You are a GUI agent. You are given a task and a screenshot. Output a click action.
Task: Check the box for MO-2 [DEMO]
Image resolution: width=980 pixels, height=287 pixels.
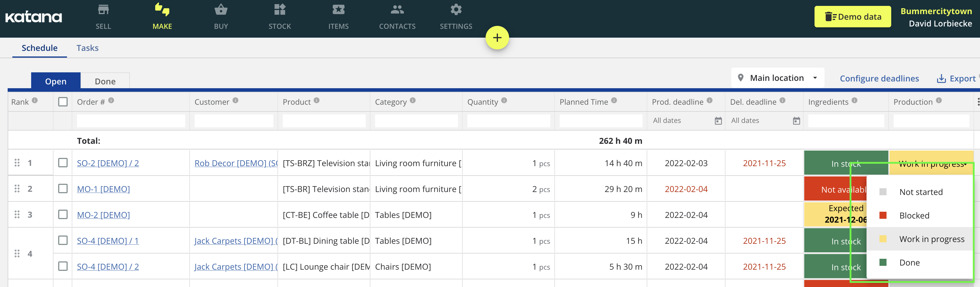click(63, 215)
